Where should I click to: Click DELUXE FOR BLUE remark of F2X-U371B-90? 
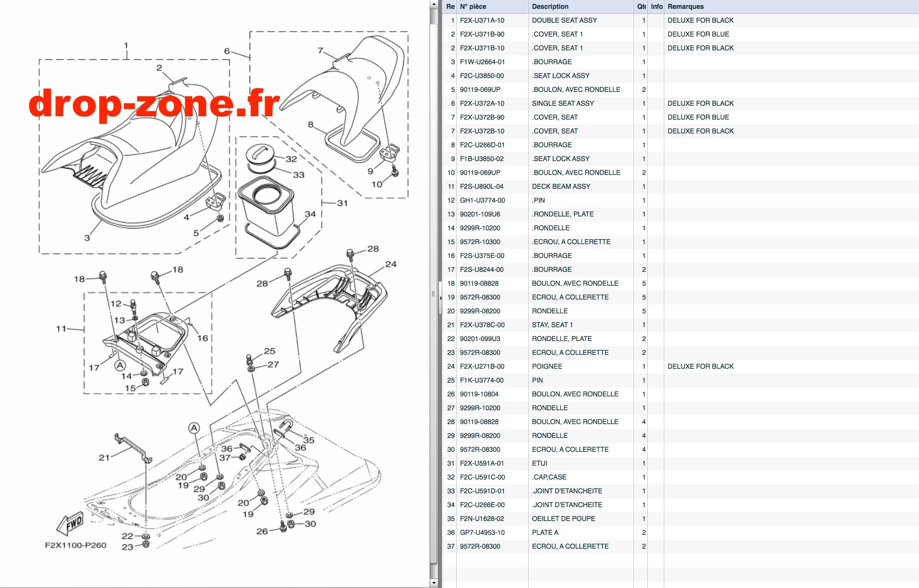(698, 34)
